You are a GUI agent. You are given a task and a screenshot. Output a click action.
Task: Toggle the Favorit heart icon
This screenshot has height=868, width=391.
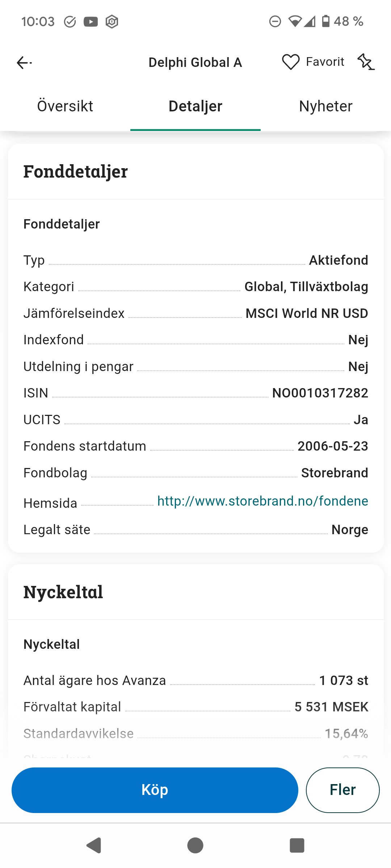click(x=291, y=62)
